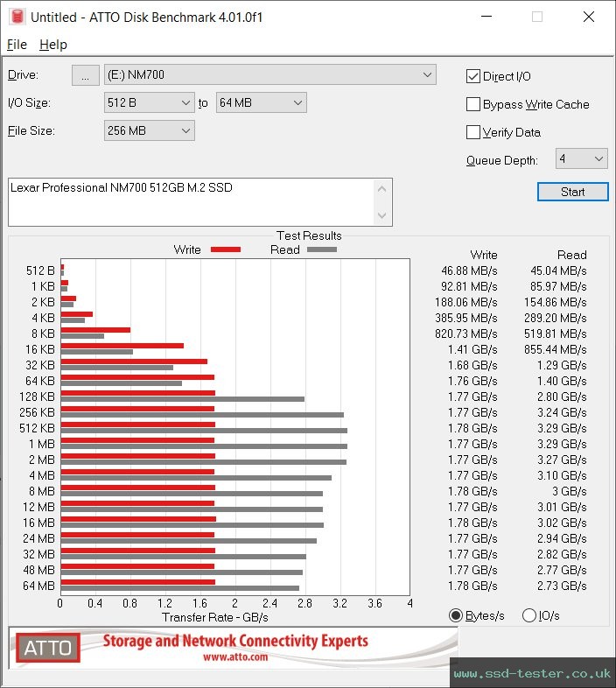Click into the description text box
616x688 pixels.
(x=192, y=202)
